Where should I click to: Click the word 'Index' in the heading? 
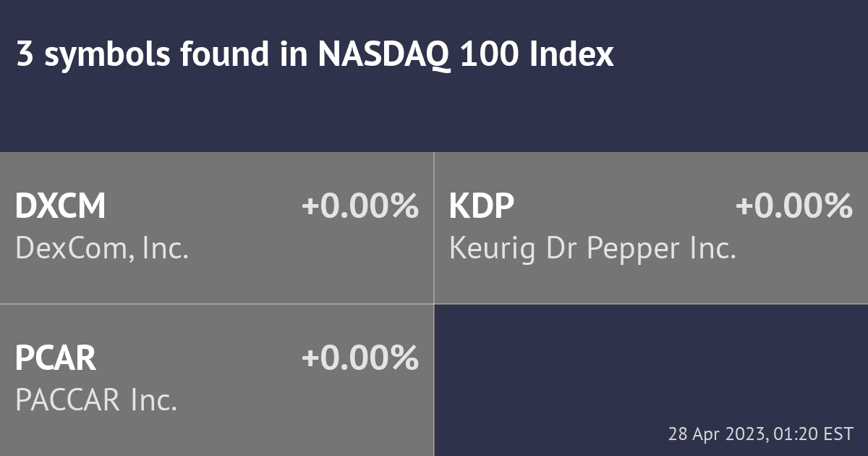pyautogui.click(x=572, y=56)
